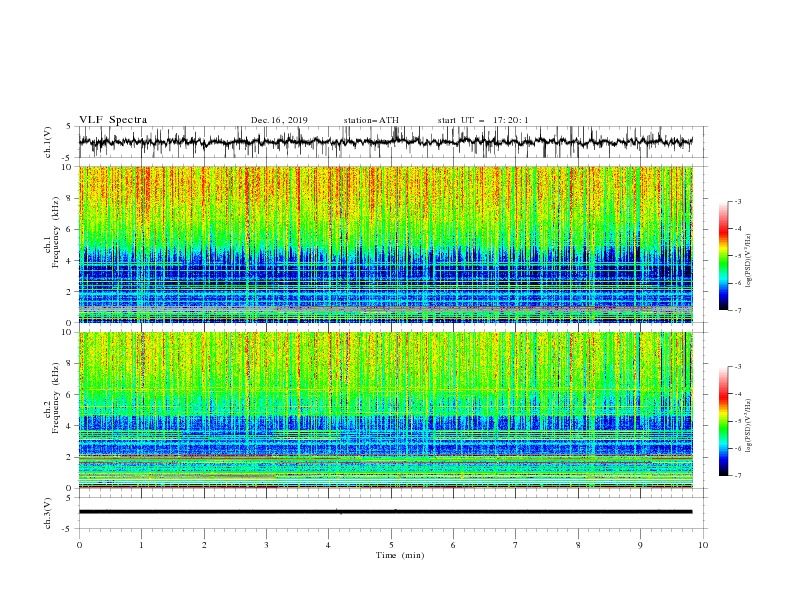Click the "-7" tick on ch.1 colorbar

point(737,310)
